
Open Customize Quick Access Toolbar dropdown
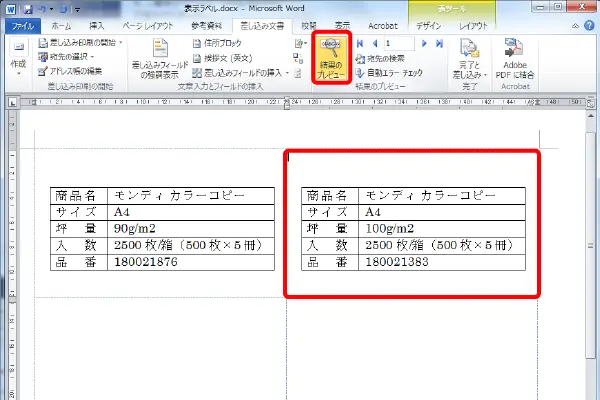click(x=77, y=10)
